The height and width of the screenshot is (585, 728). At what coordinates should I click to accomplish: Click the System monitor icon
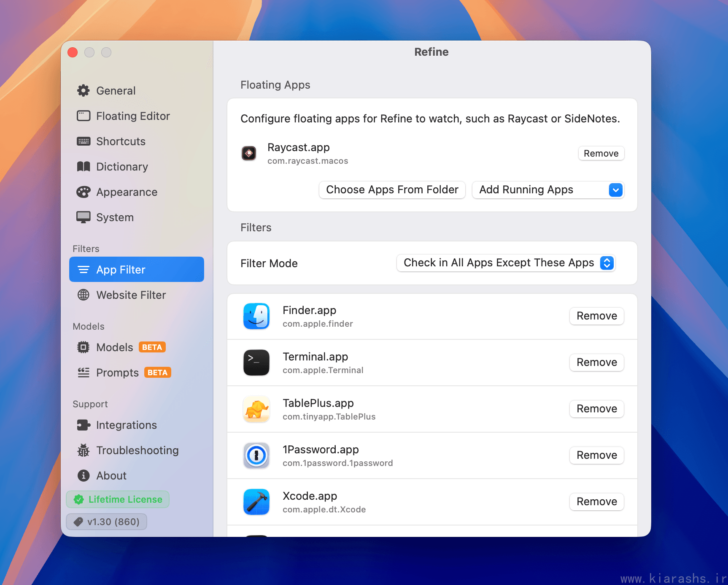(x=84, y=217)
